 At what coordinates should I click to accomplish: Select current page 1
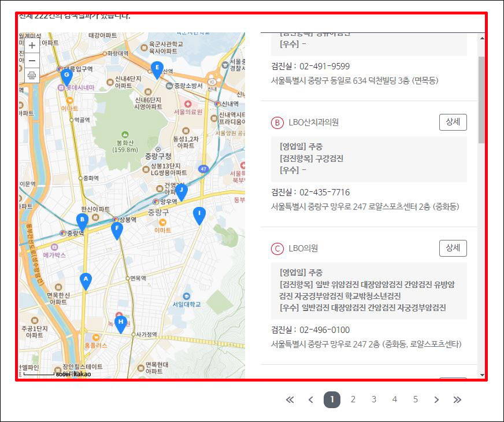(332, 399)
